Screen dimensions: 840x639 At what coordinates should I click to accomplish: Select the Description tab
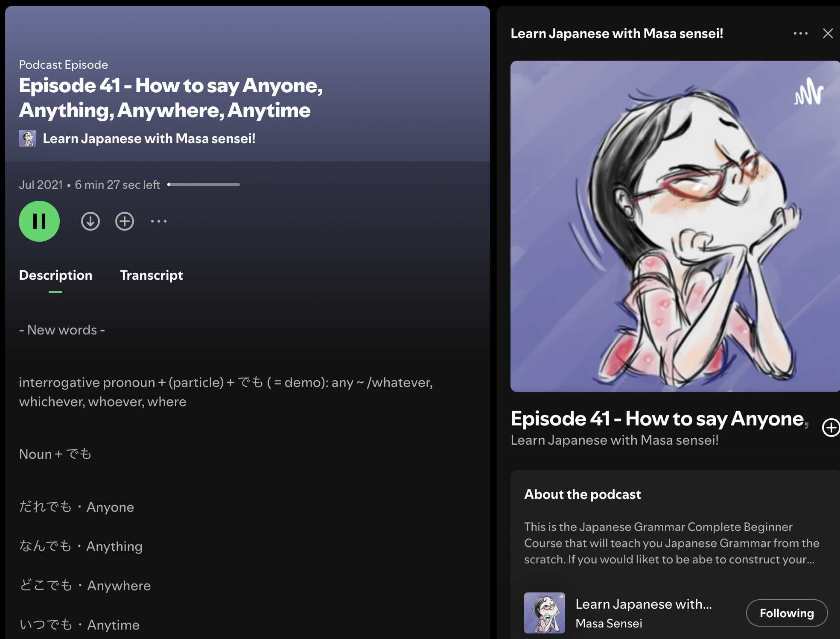[x=55, y=275]
